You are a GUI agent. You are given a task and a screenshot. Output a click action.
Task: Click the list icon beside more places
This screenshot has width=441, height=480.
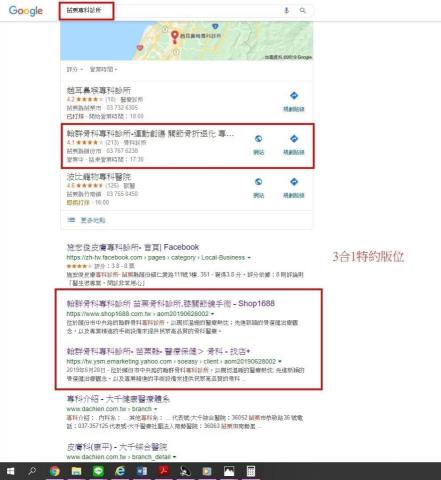point(71,220)
